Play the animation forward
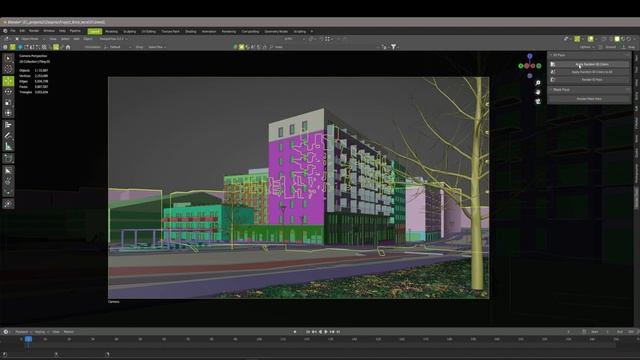The image size is (640, 360). click(x=326, y=332)
